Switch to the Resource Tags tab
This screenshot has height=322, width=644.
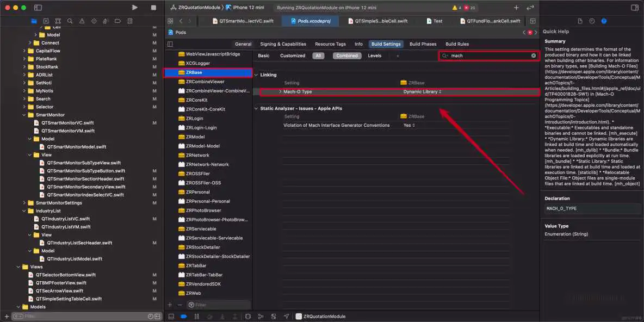pyautogui.click(x=330, y=44)
